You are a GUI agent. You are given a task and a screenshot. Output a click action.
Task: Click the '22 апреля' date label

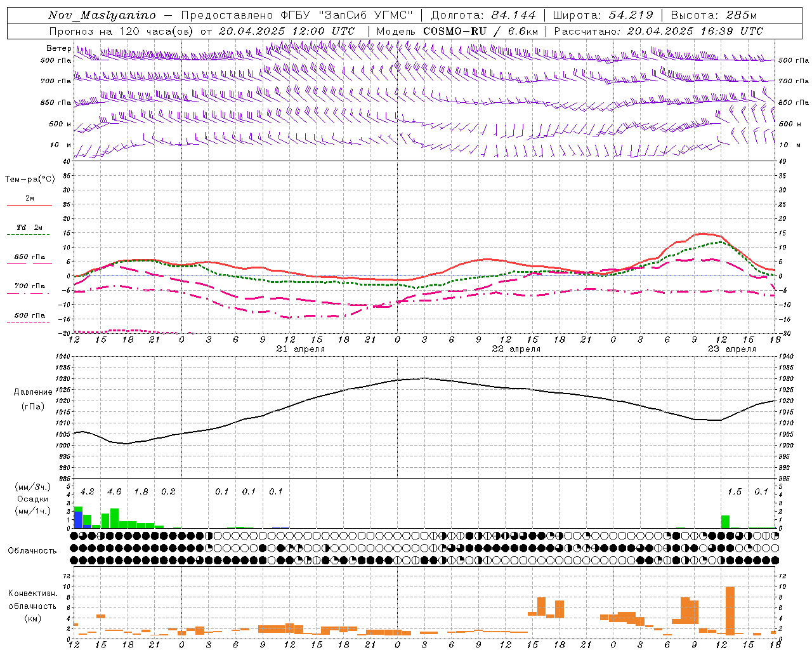click(516, 349)
